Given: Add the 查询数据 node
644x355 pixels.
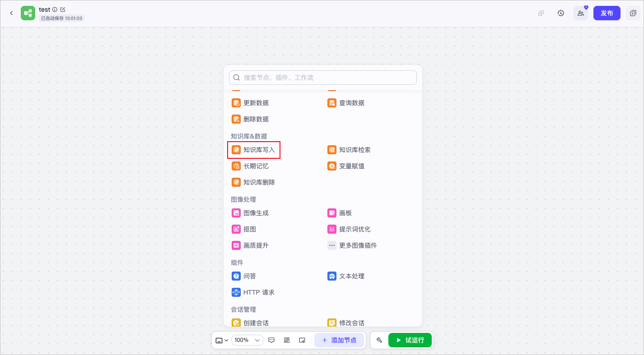Looking at the screenshot, I should (346, 103).
